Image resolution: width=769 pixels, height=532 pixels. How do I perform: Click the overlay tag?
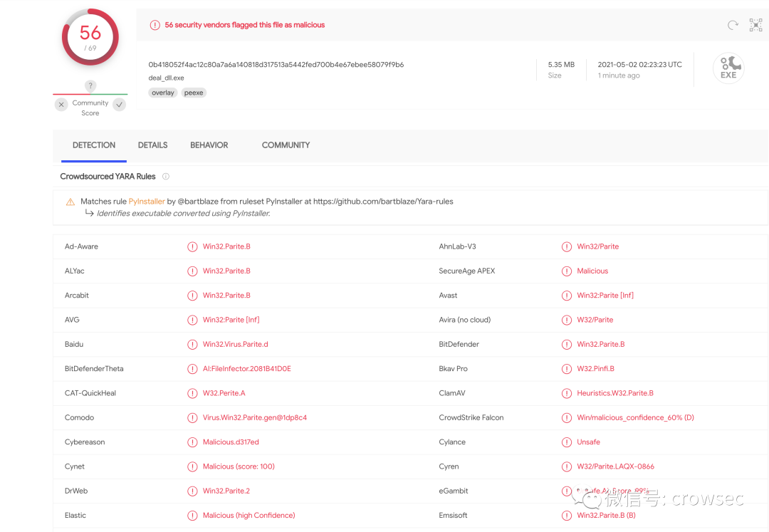(163, 93)
